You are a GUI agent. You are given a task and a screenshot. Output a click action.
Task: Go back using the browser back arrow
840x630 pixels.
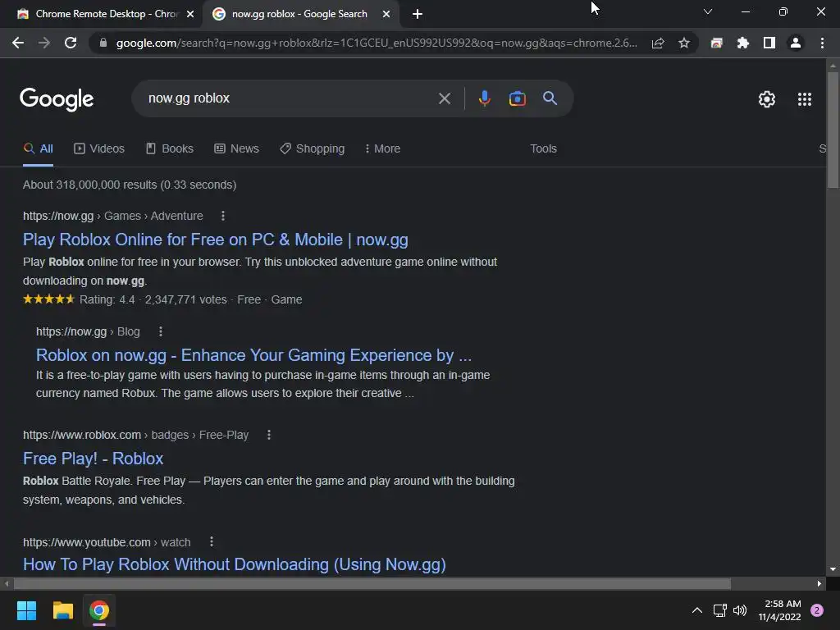pyautogui.click(x=18, y=43)
